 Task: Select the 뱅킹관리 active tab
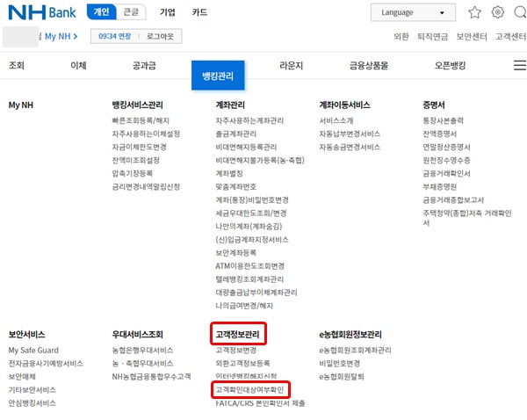point(218,76)
